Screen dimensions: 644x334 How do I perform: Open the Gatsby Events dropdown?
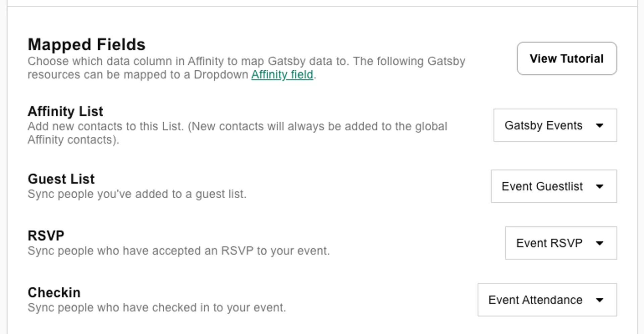(555, 125)
